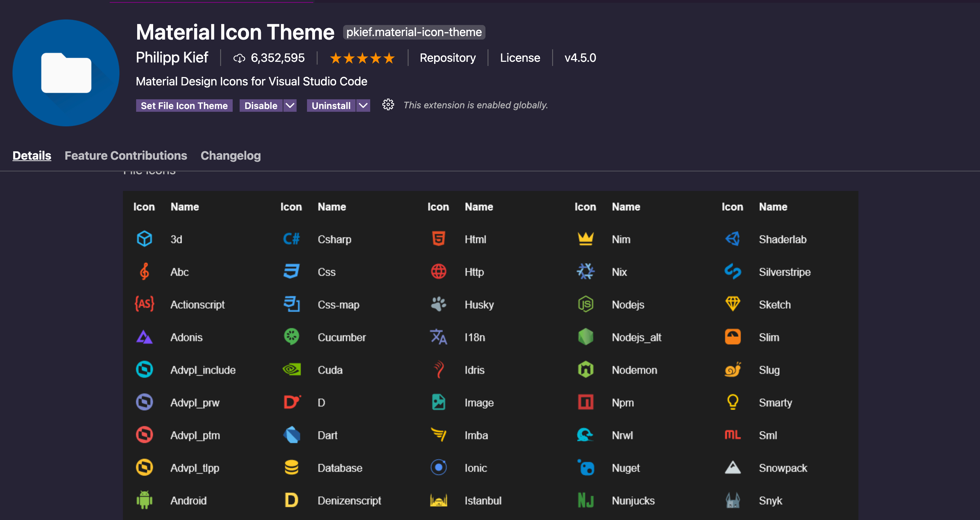
Task: Click the Snowpack mountain icon
Action: [x=733, y=468]
